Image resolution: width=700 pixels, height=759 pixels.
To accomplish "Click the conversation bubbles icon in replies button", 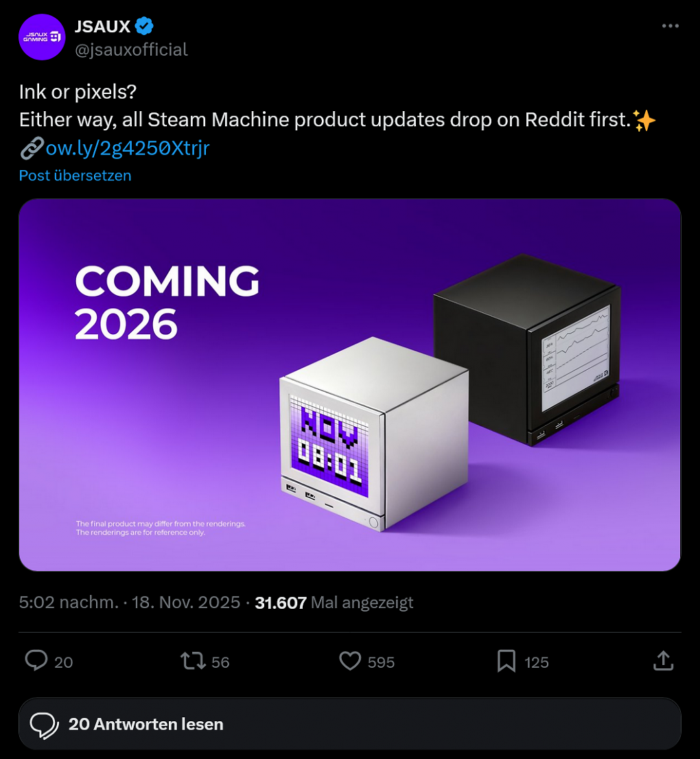I will [x=44, y=725].
